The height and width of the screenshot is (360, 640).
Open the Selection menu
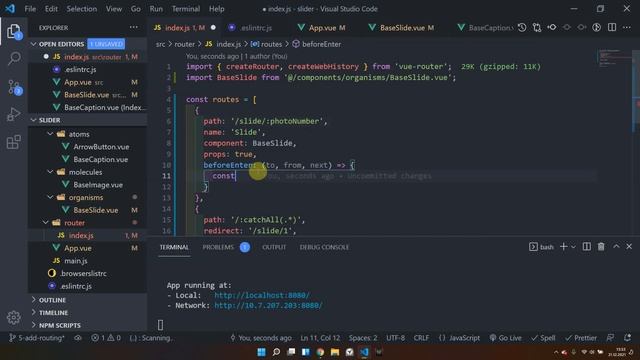click(82, 9)
